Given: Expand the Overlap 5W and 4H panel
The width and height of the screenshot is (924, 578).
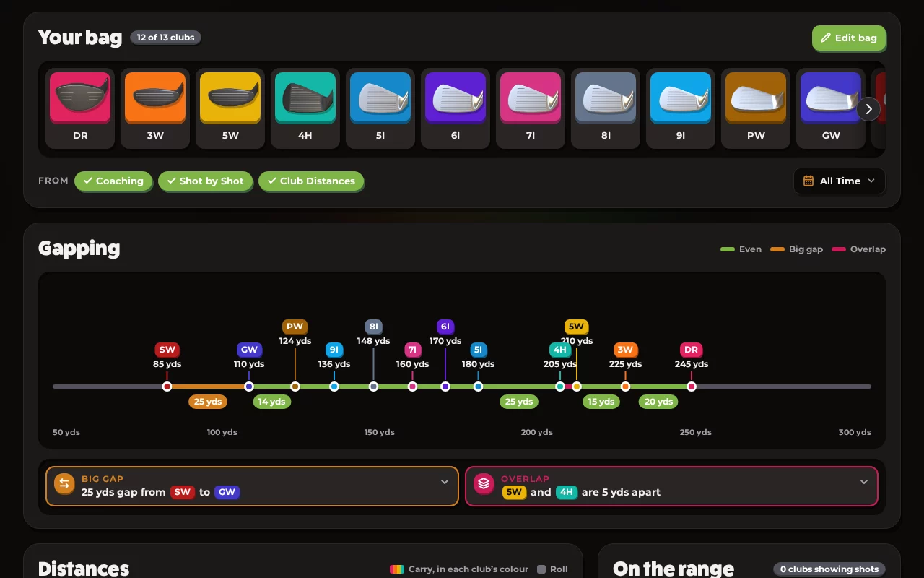Looking at the screenshot, I should [671, 486].
